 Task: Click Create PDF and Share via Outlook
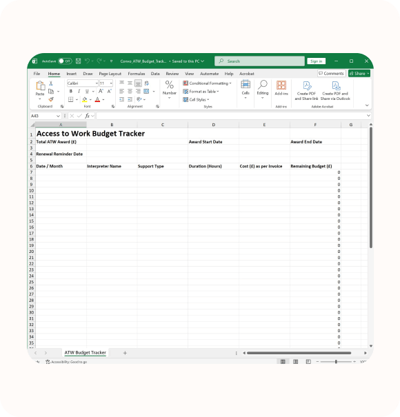335,90
